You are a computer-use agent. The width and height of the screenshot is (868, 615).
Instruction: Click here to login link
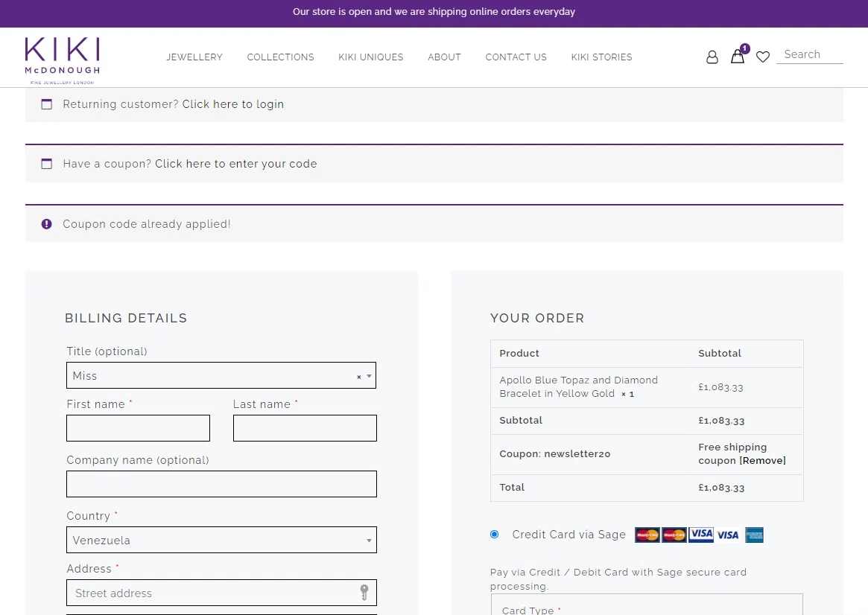click(x=233, y=104)
